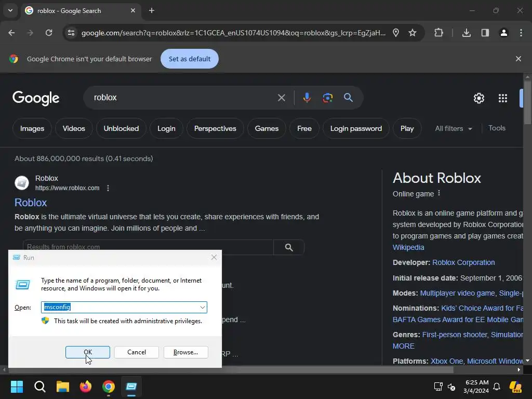Toggle the Chrome side panel icon

(x=485, y=33)
